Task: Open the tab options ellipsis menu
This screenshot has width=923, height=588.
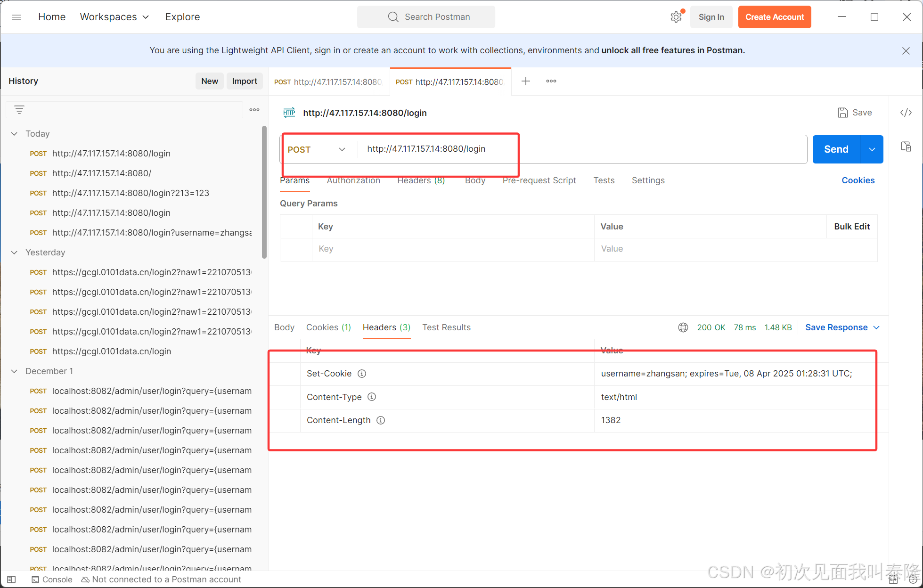Action: tap(551, 81)
